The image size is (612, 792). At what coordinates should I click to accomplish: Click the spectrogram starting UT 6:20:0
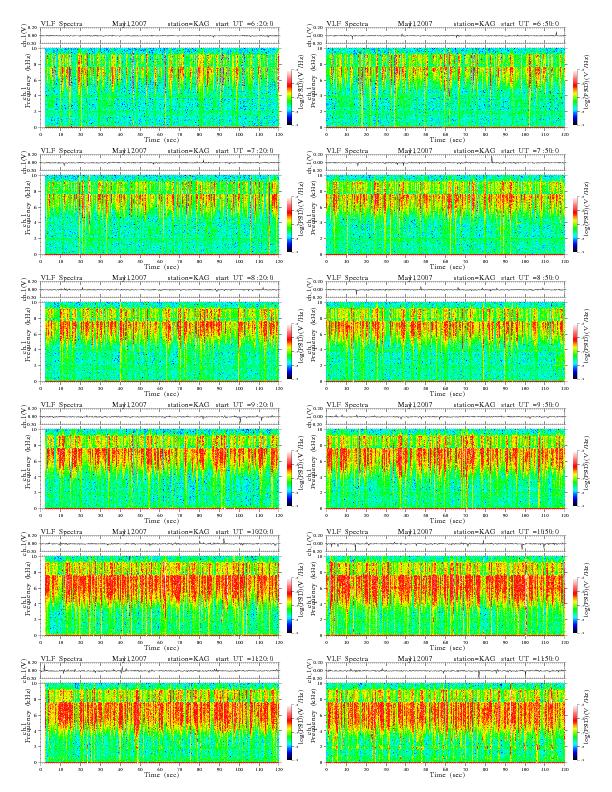point(160,87)
